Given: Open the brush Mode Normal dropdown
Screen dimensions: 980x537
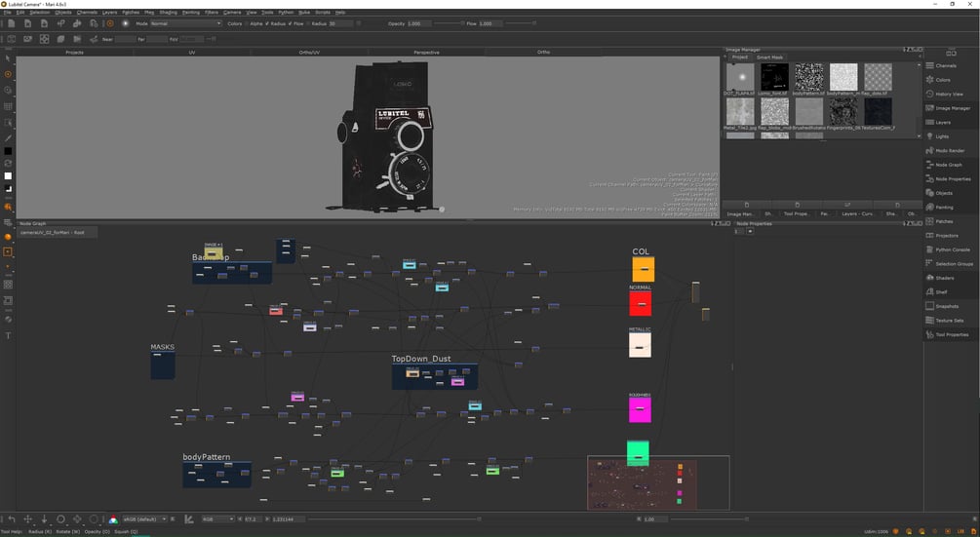Looking at the screenshot, I should point(185,23).
